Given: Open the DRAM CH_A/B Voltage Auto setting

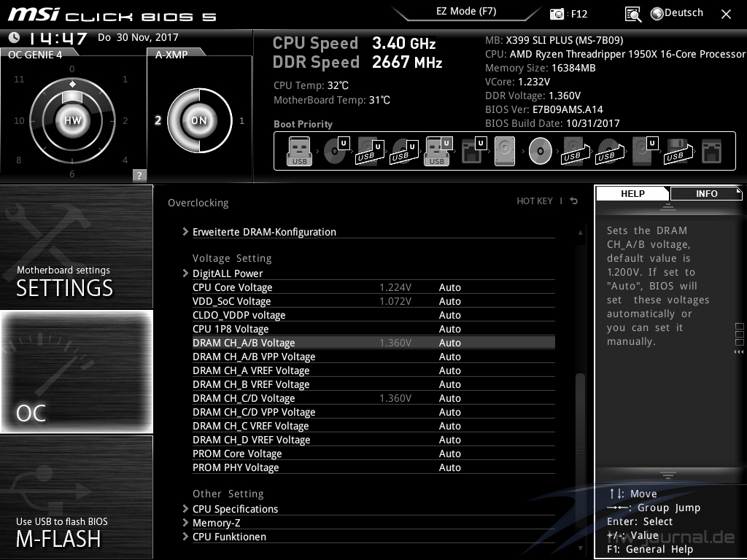Looking at the screenshot, I should click(x=449, y=343).
